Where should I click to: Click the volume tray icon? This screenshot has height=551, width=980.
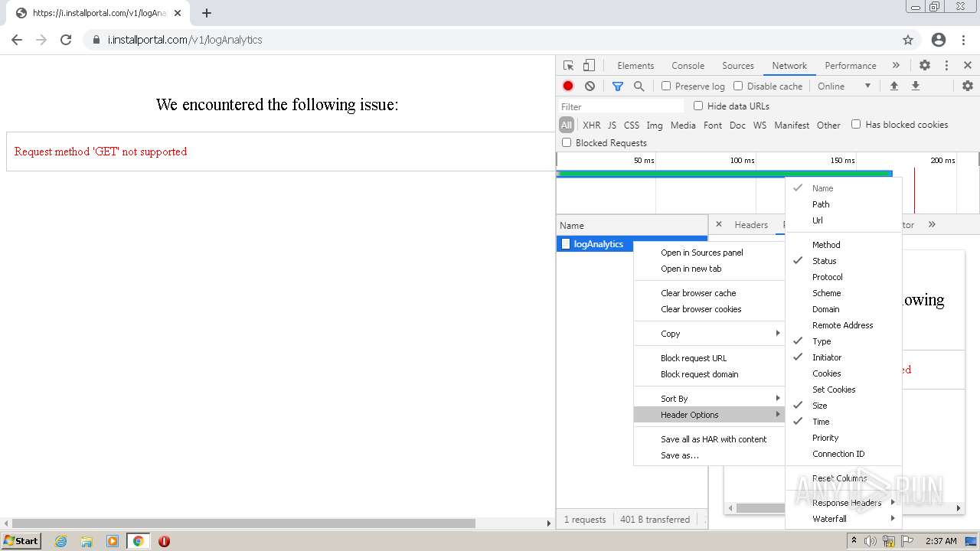click(871, 541)
